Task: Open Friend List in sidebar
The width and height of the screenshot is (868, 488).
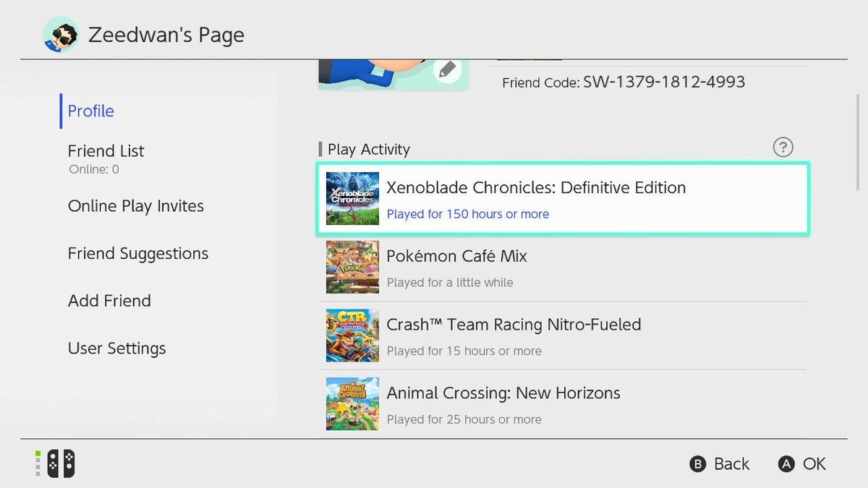Action: click(106, 151)
